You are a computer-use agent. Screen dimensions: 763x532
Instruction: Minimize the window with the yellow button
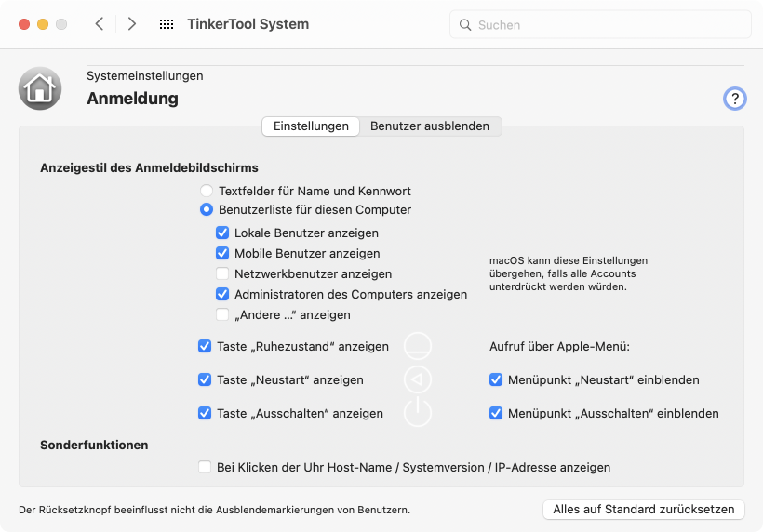[x=43, y=24]
